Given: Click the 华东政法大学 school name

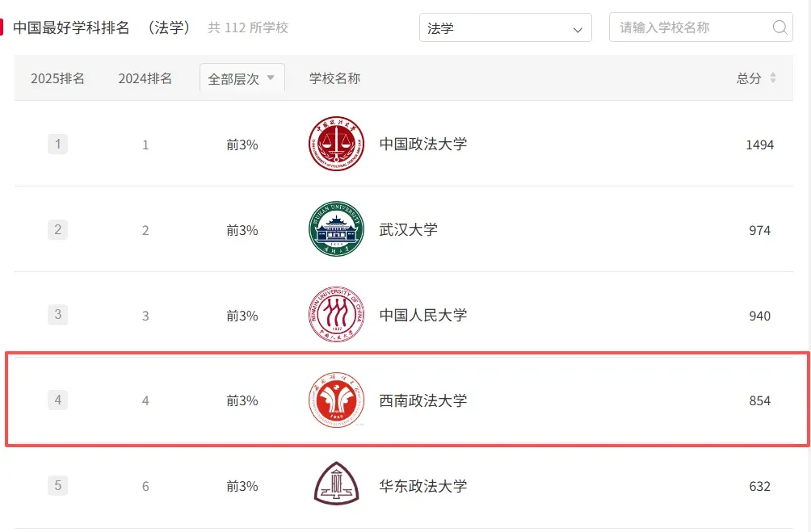Looking at the screenshot, I should click(423, 486).
